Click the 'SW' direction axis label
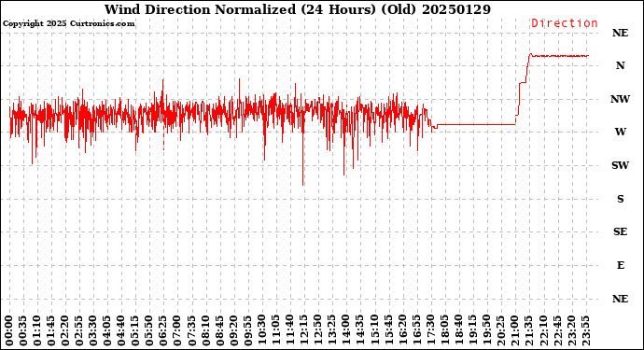Image resolution: width=644 pixels, height=350 pixels. (x=620, y=165)
